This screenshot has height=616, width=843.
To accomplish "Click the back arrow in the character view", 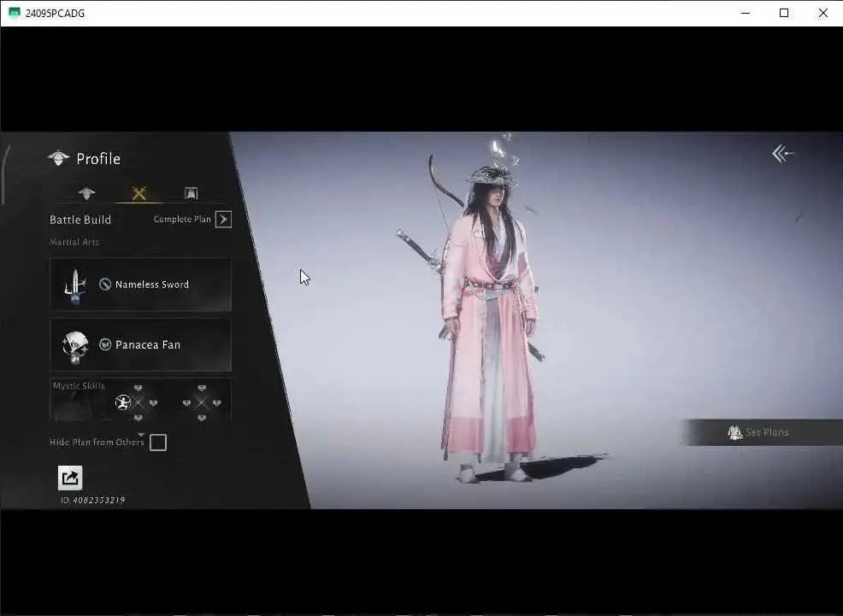I will (783, 154).
